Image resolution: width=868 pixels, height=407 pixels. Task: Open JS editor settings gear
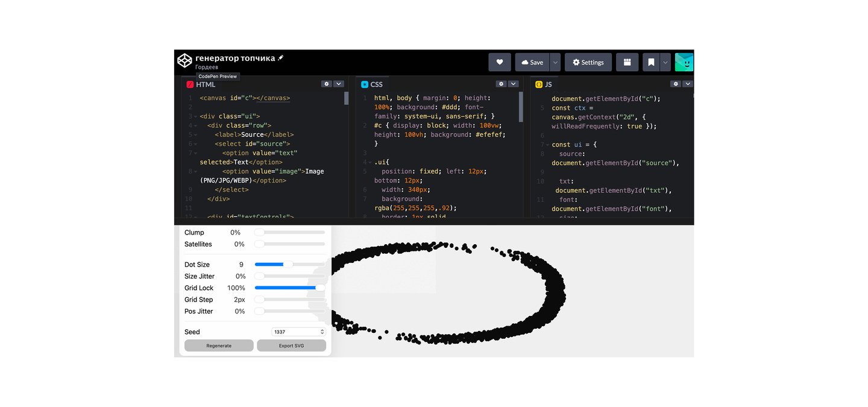tap(676, 84)
